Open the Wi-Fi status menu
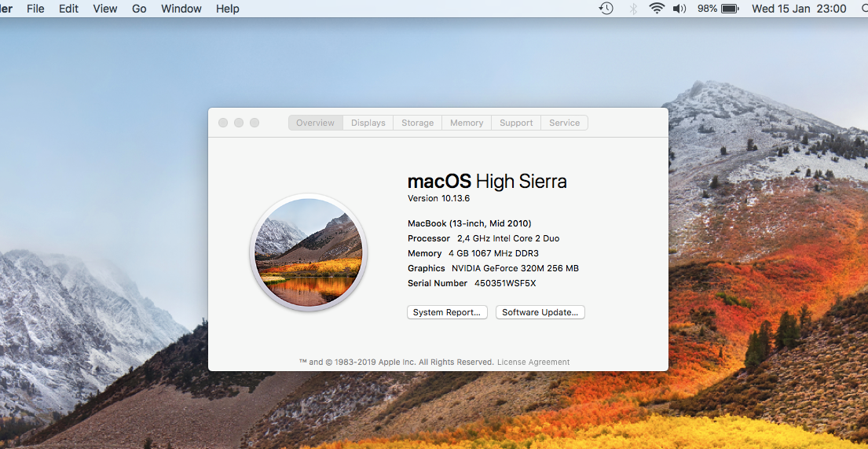 point(657,9)
